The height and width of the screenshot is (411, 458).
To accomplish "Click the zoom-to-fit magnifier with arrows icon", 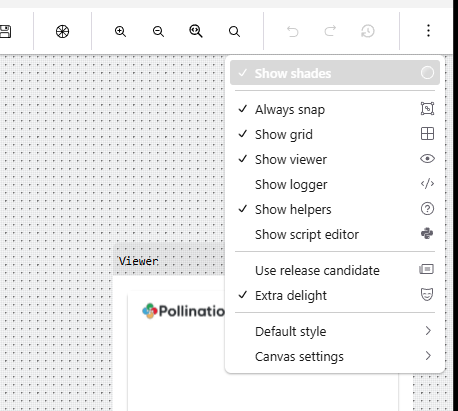I will click(196, 31).
